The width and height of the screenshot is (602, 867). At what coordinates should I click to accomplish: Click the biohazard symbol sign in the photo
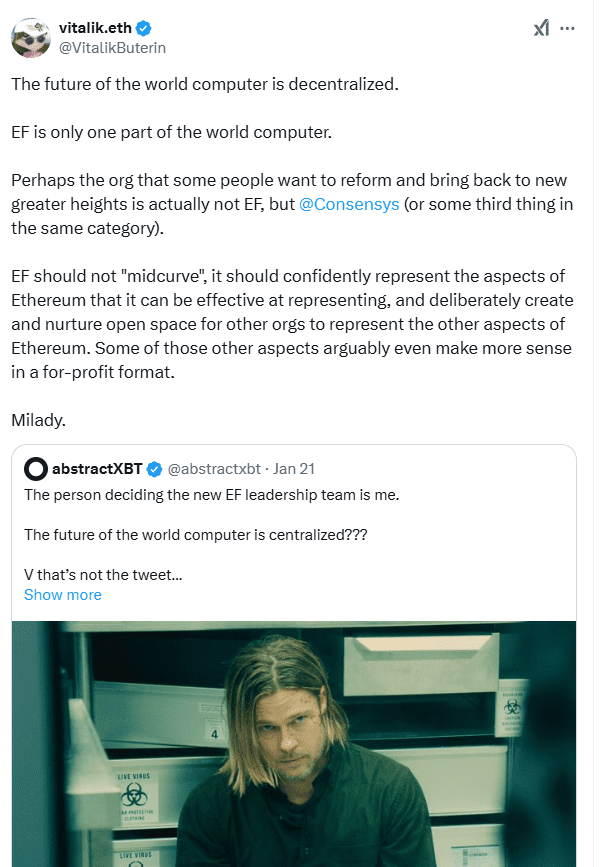tap(133, 796)
